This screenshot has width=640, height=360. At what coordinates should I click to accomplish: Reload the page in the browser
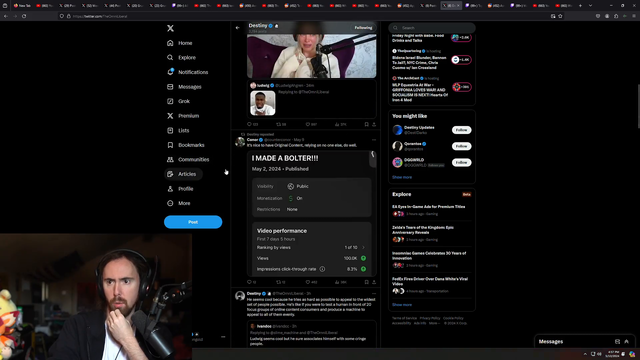(x=24, y=16)
